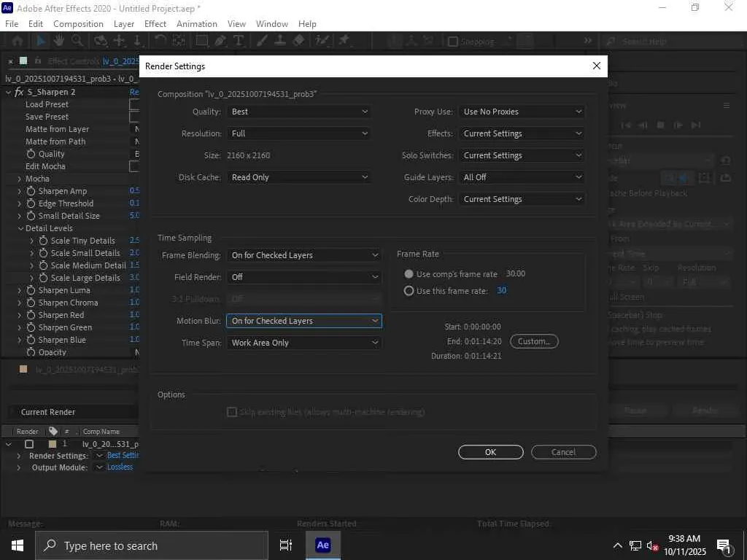The width and height of the screenshot is (747, 560).
Task: Open the Composition menu
Action: point(78,24)
